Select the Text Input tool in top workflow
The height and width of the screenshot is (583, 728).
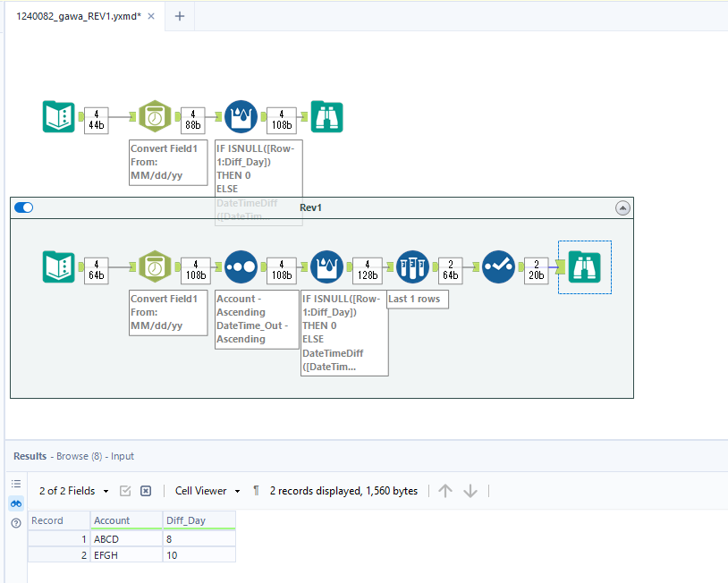click(x=60, y=116)
